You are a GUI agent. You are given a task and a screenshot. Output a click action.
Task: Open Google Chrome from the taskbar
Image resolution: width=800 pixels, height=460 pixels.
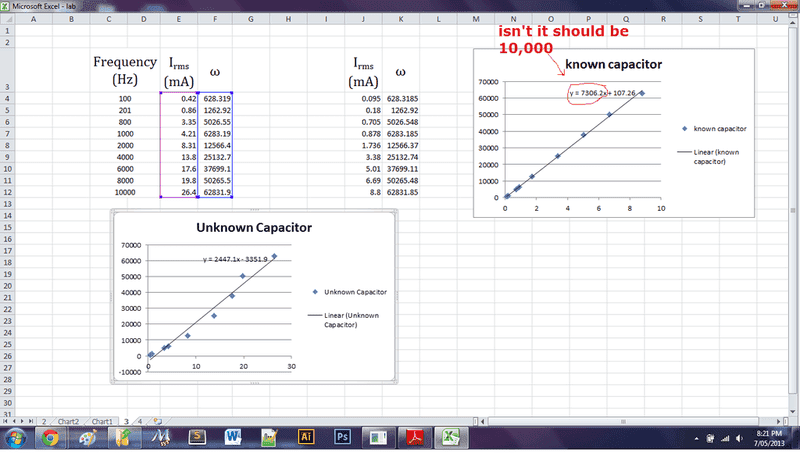(50, 438)
